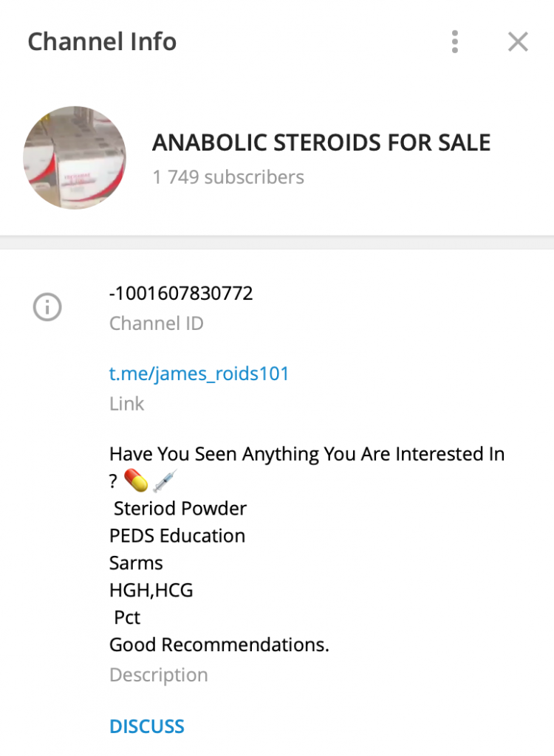Click the DISCUSS button
The image size is (554, 756).
147,726
